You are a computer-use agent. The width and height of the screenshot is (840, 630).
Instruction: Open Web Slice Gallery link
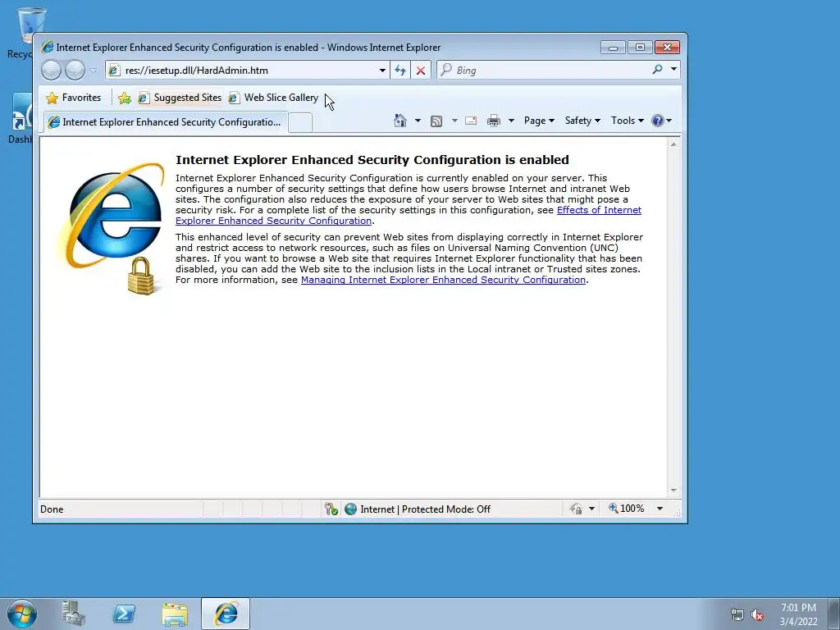coord(273,98)
